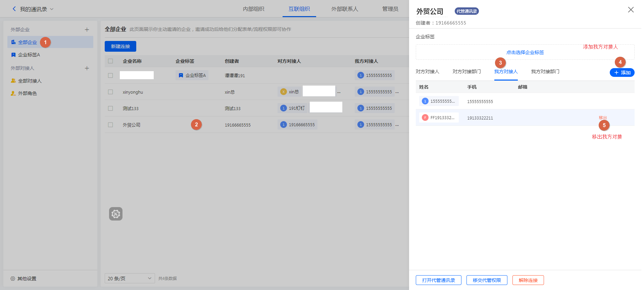Open 全部对接人 in the sidebar
644x290 pixels.
[30, 81]
